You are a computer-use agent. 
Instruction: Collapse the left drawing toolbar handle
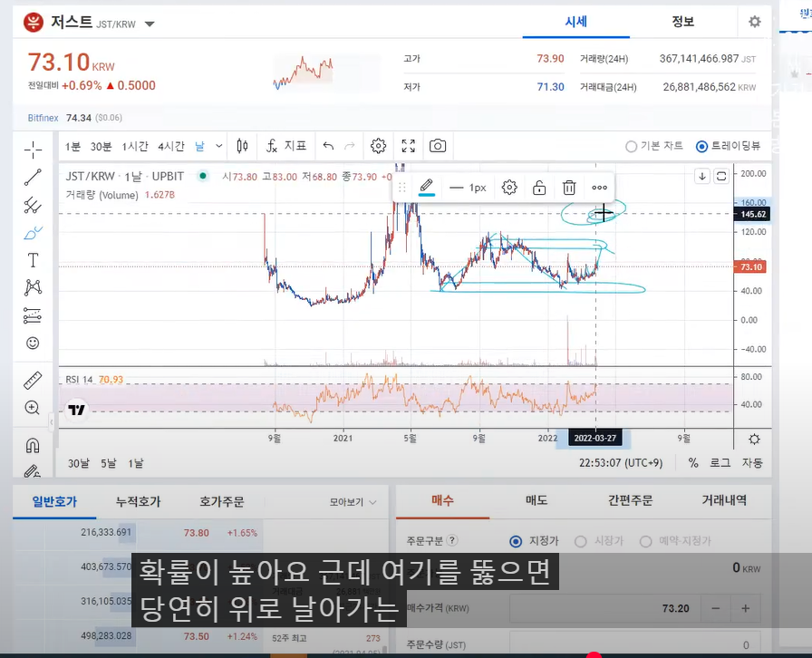click(x=52, y=421)
